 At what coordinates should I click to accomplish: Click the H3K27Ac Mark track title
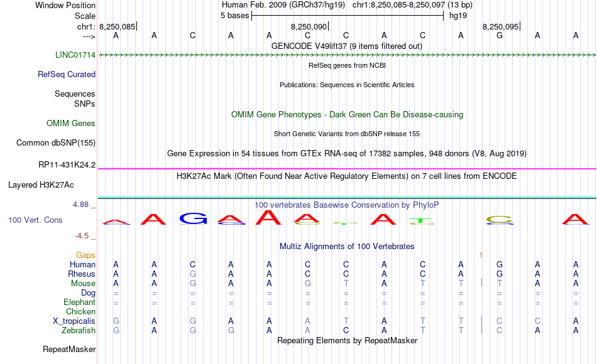click(x=347, y=176)
